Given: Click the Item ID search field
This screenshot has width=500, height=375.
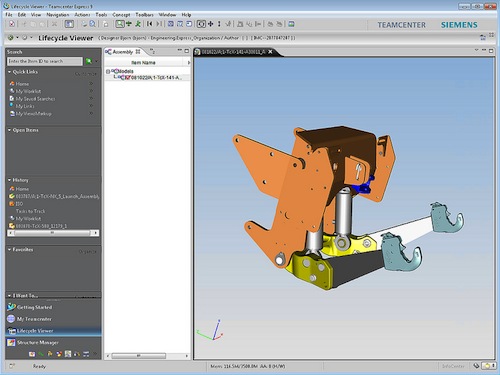Looking at the screenshot, I should pyautogui.click(x=45, y=61).
